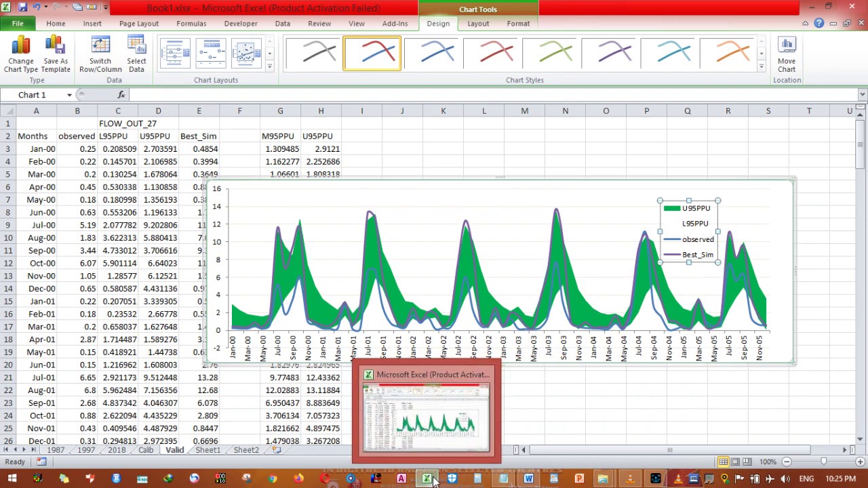Open the Select Data dialog
This screenshot has height=488, width=868.
pyautogui.click(x=136, y=55)
